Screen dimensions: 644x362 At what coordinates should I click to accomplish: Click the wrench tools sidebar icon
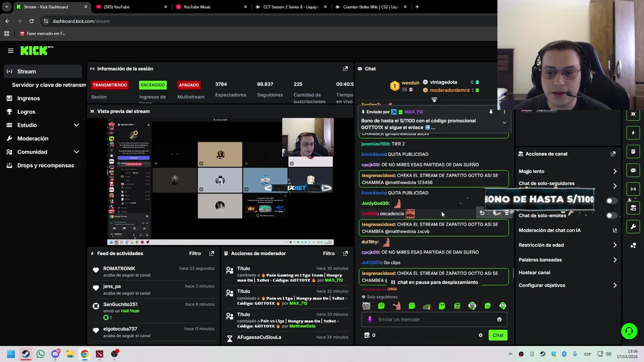point(633,227)
